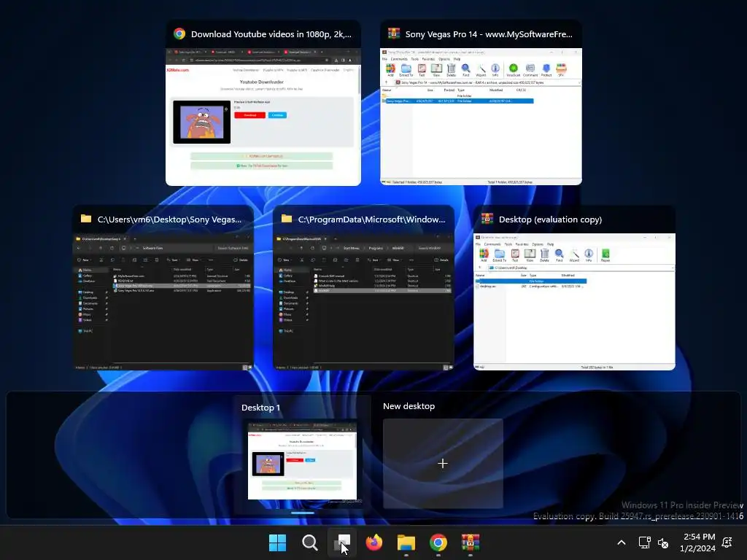Switch to WinRAR Sony Vegas Pro 14 window
This screenshot has width=747, height=560.
(x=481, y=103)
